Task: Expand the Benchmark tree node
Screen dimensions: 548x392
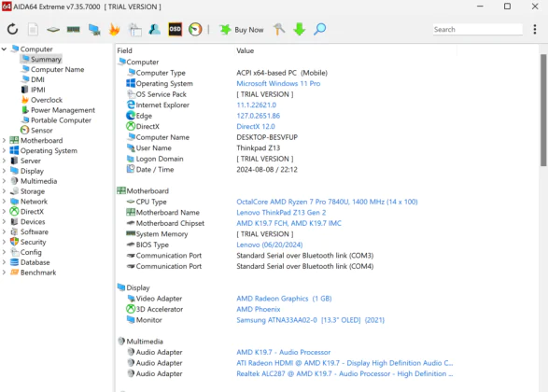Action: pos(4,273)
